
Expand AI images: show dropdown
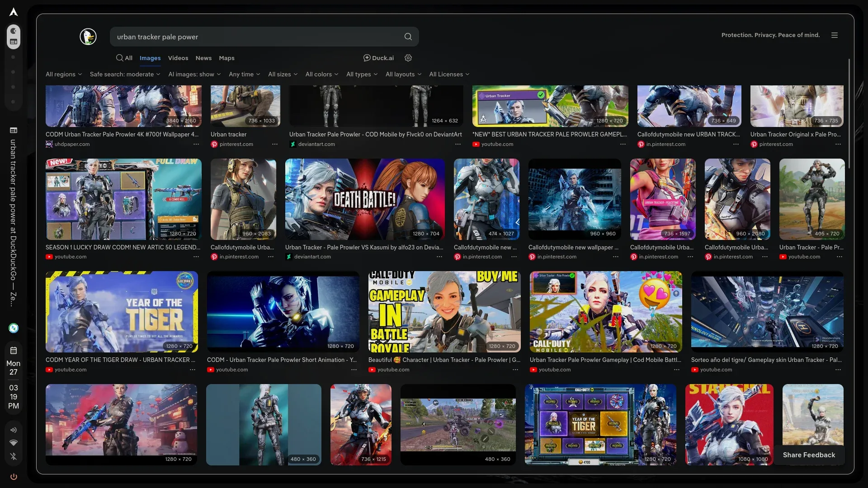(194, 74)
